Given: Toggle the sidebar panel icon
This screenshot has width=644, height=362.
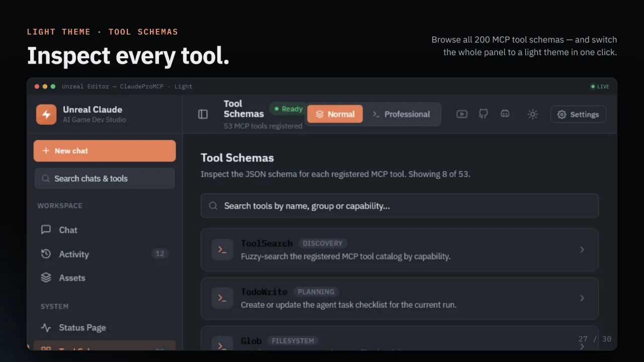Looking at the screenshot, I should pyautogui.click(x=203, y=114).
